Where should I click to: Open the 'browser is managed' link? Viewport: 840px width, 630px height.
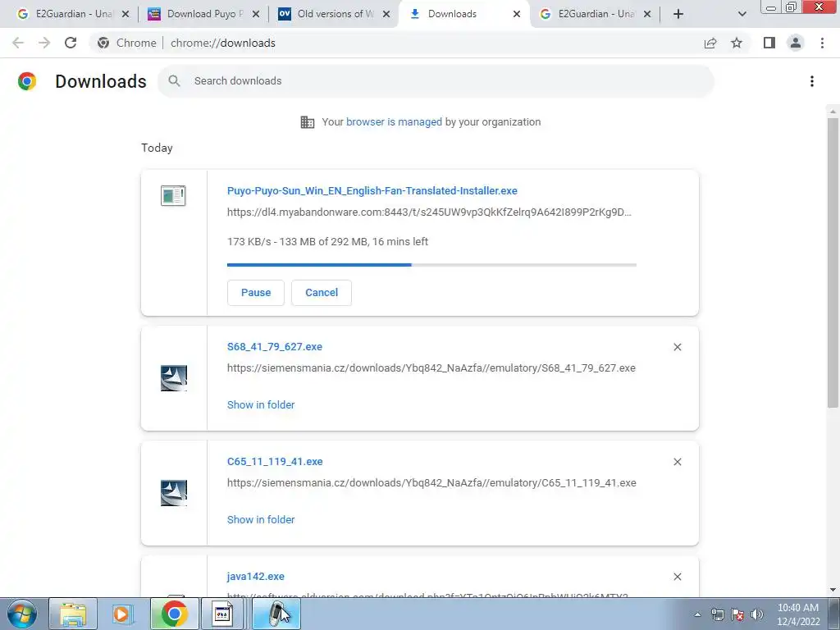[394, 122]
